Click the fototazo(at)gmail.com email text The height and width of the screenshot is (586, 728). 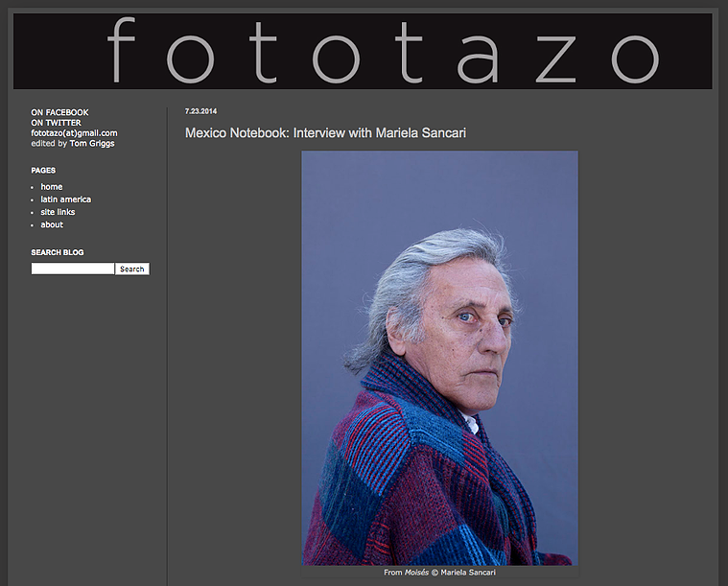pyautogui.click(x=74, y=132)
